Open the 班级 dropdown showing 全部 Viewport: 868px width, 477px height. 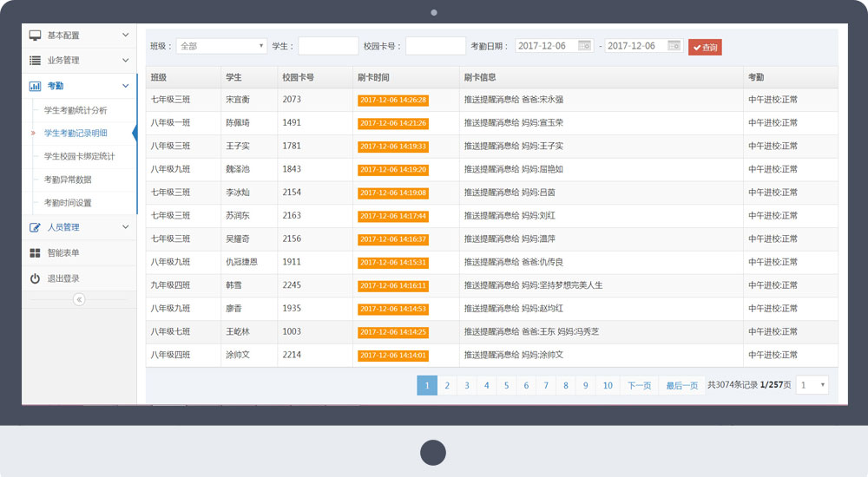tap(221, 46)
